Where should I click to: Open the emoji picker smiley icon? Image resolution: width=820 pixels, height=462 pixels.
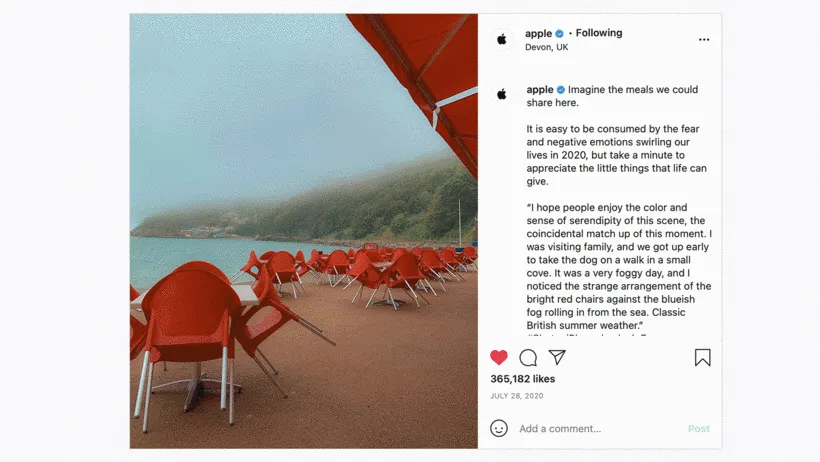[x=498, y=428]
